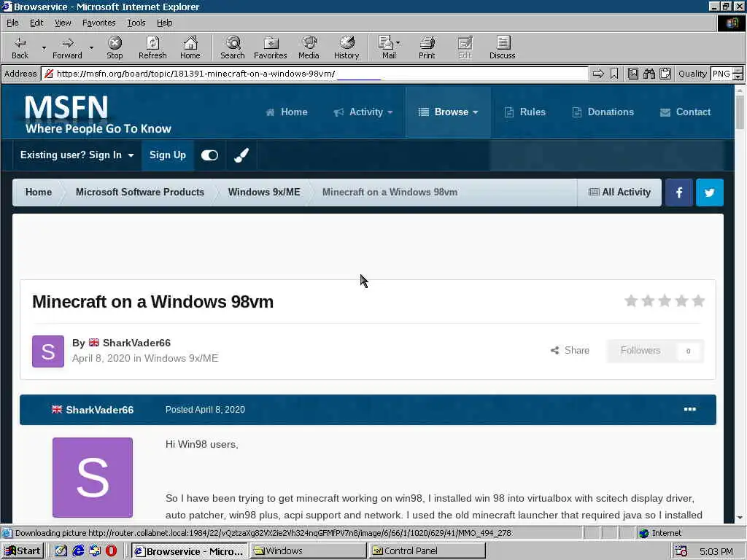Screen dimensions: 747x560
Task: Open the Tools menu
Action: tap(136, 23)
